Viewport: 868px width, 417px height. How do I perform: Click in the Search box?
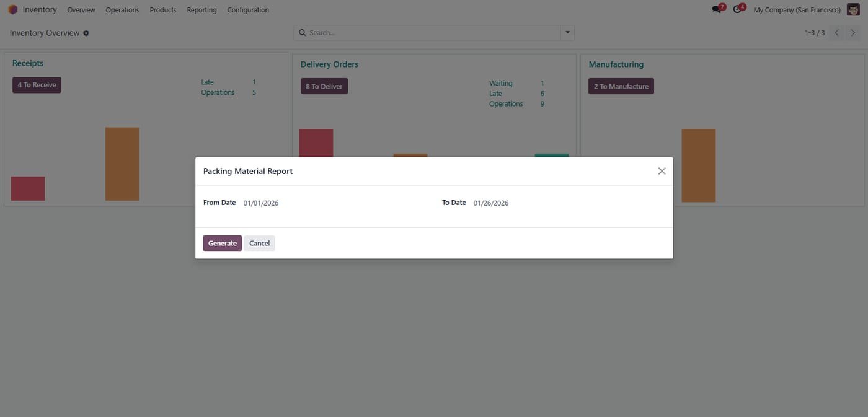click(433, 33)
